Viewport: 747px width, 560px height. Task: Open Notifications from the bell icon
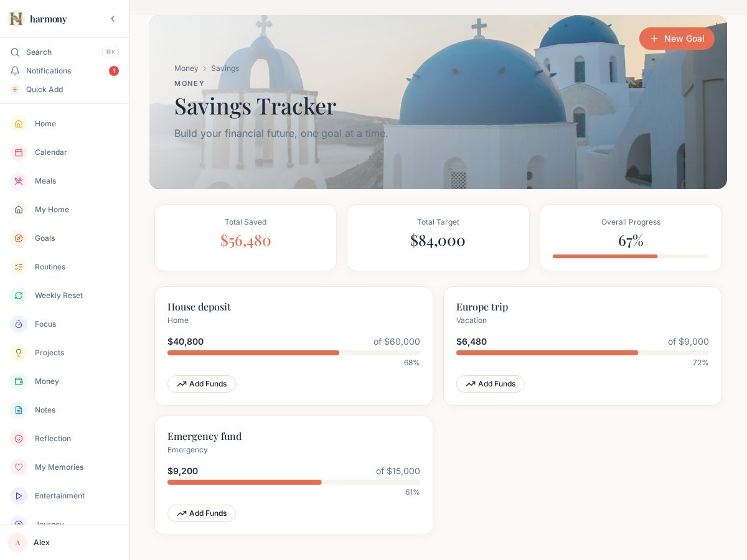15,71
